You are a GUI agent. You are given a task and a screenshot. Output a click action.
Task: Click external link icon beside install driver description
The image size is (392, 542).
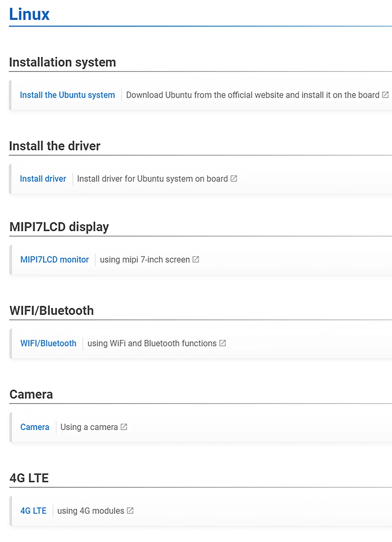pos(234,179)
